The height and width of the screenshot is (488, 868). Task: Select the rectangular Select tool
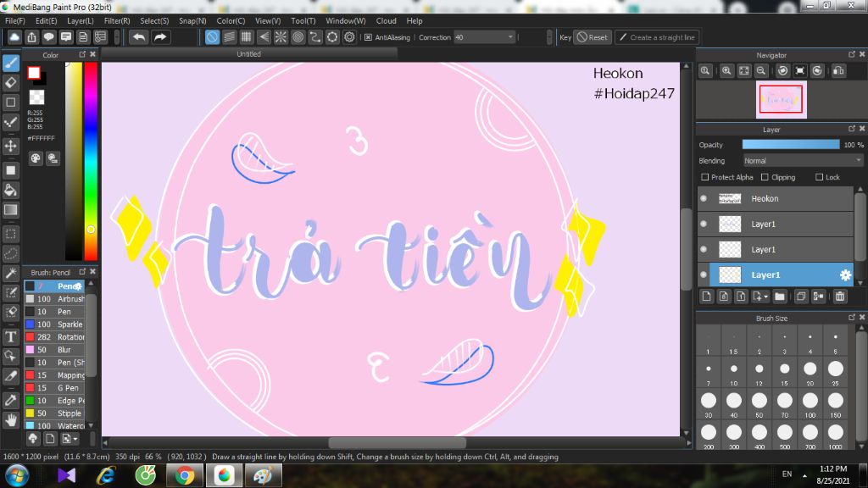click(10, 234)
